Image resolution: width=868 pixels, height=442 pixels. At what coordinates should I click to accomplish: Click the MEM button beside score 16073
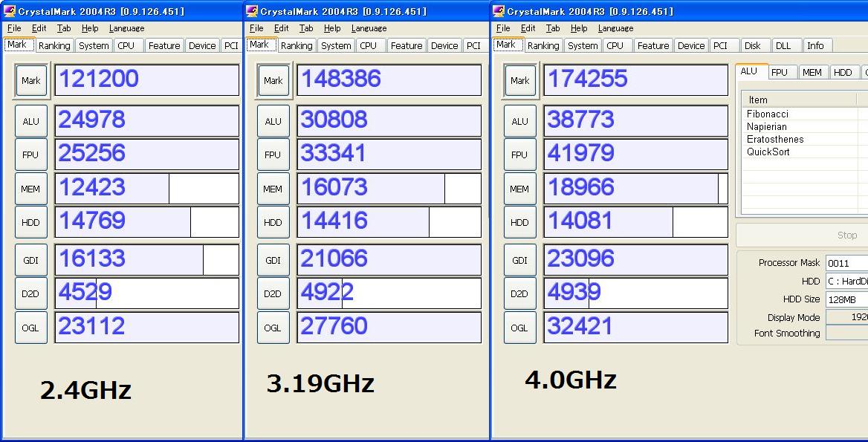[273, 189]
